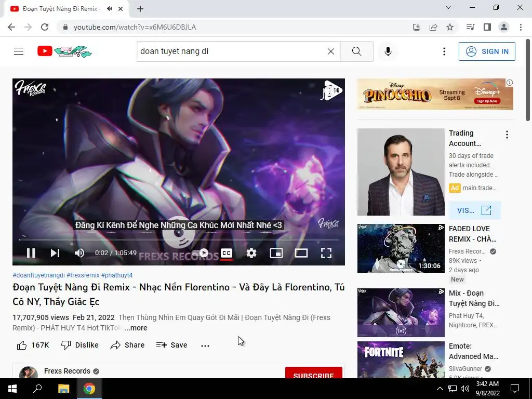Open Trading Account ad title
532x399 pixels.
click(x=465, y=138)
